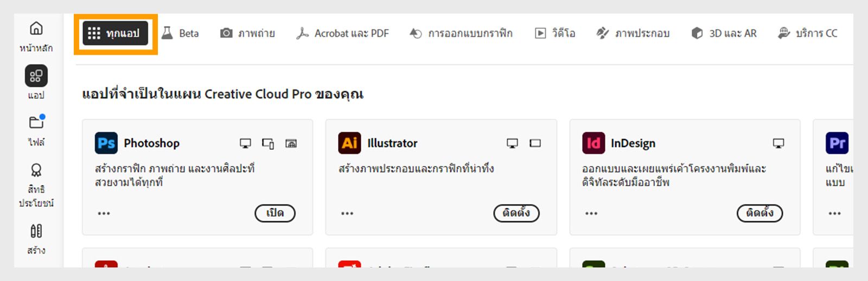Switch to the Acrobat และ PDF tab
This screenshot has width=868, height=281.
click(x=342, y=34)
